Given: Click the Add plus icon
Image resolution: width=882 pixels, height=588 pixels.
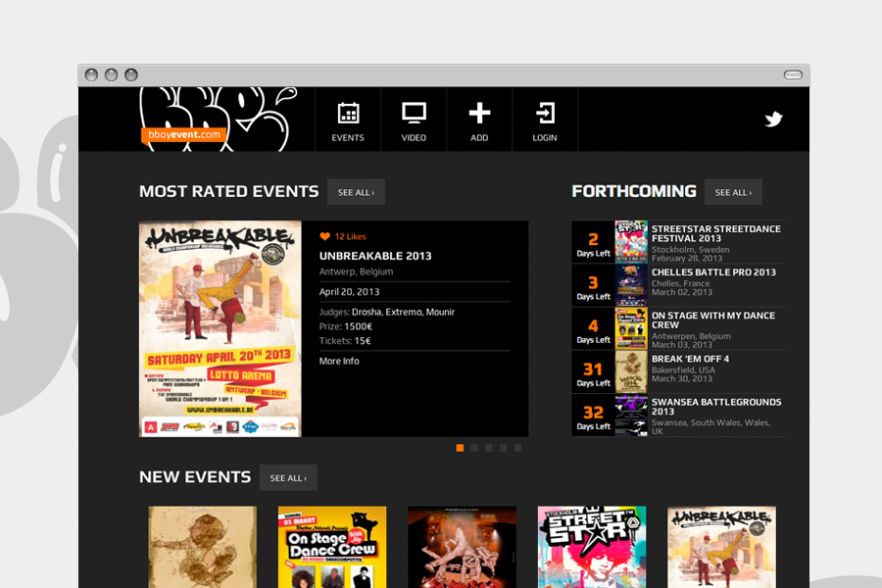Looking at the screenshot, I should click(479, 114).
